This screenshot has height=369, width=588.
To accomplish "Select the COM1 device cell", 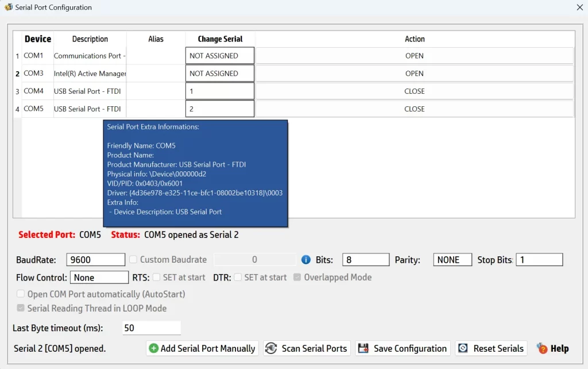I will pyautogui.click(x=37, y=56).
